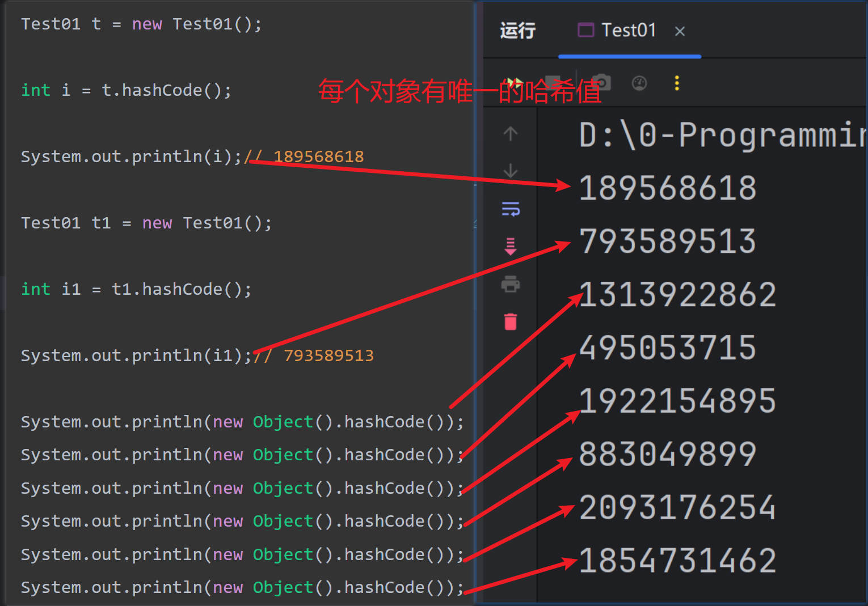This screenshot has width=868, height=606.
Task: Toggle soft-wrap in the run console
Action: click(511, 209)
